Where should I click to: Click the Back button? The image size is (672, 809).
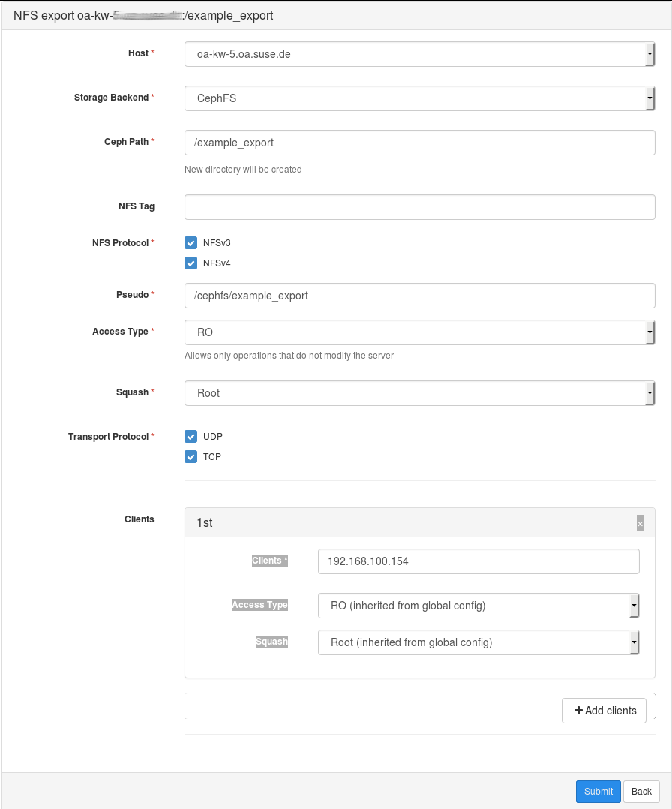[x=641, y=792]
